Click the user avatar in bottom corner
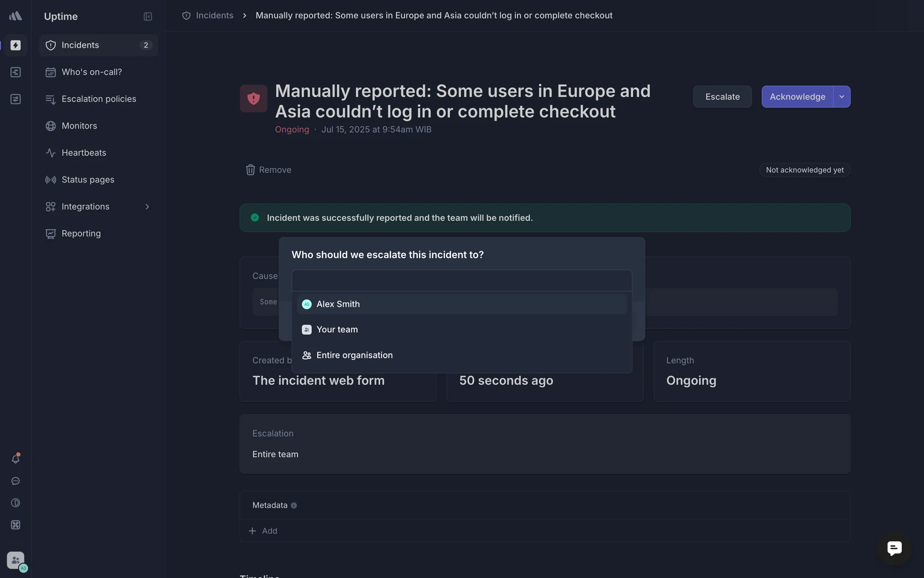This screenshot has width=924, height=578. click(x=16, y=561)
